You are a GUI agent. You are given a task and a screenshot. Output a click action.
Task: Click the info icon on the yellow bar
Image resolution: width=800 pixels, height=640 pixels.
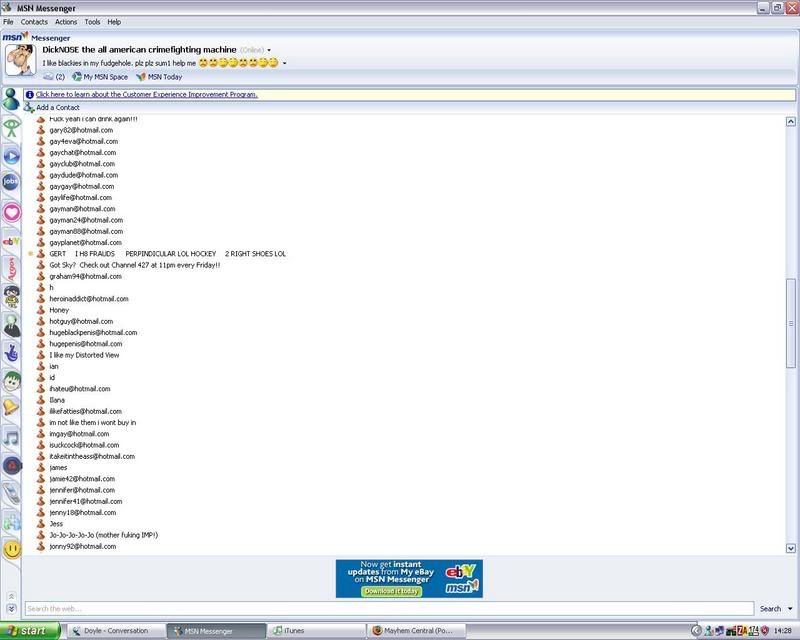[x=30, y=94]
